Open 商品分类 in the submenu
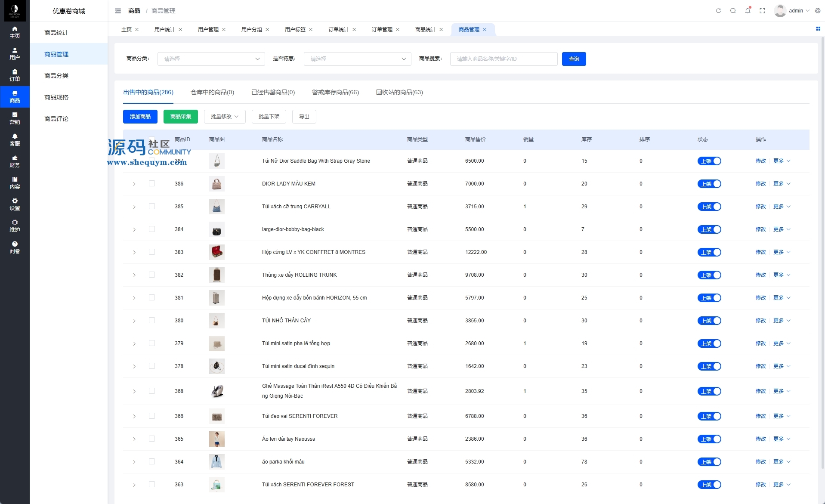 coord(56,76)
